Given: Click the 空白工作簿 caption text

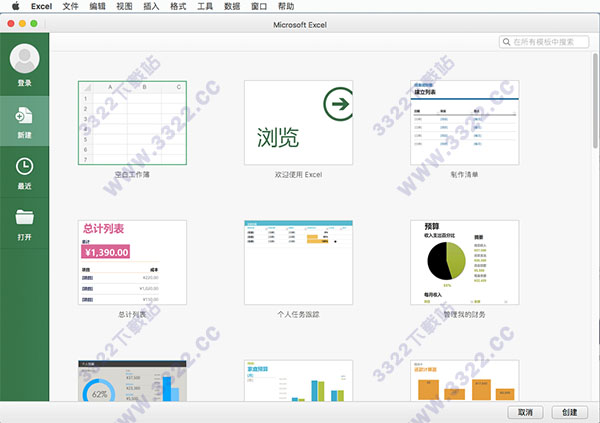Looking at the screenshot, I should [x=132, y=175].
